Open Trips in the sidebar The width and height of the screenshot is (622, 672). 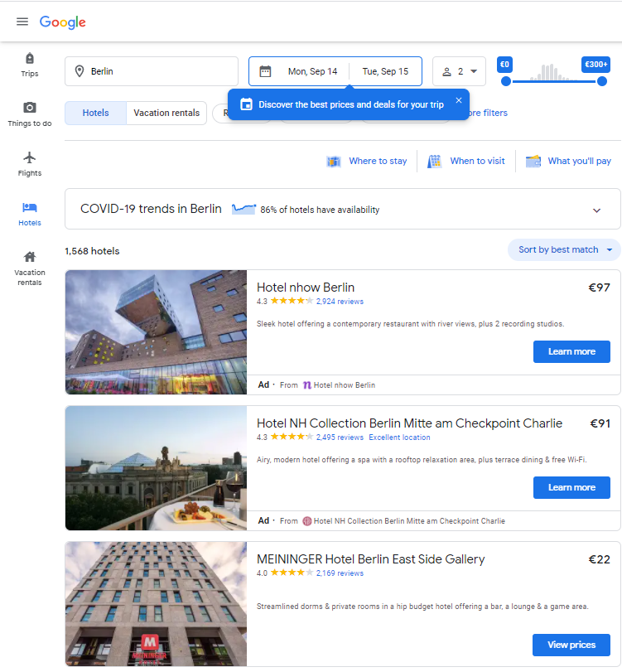click(x=30, y=65)
